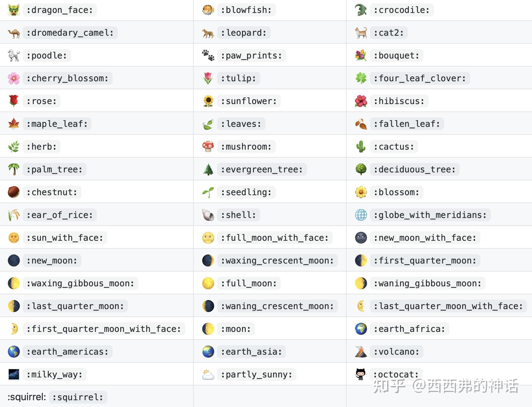Click the blowfish emoji icon
Screen dimensions: 532x407
click(208, 10)
